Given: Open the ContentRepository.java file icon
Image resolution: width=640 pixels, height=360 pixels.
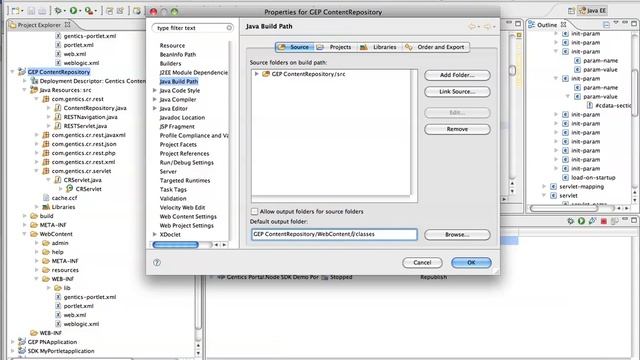Looking at the screenshot, I should click(58, 108).
